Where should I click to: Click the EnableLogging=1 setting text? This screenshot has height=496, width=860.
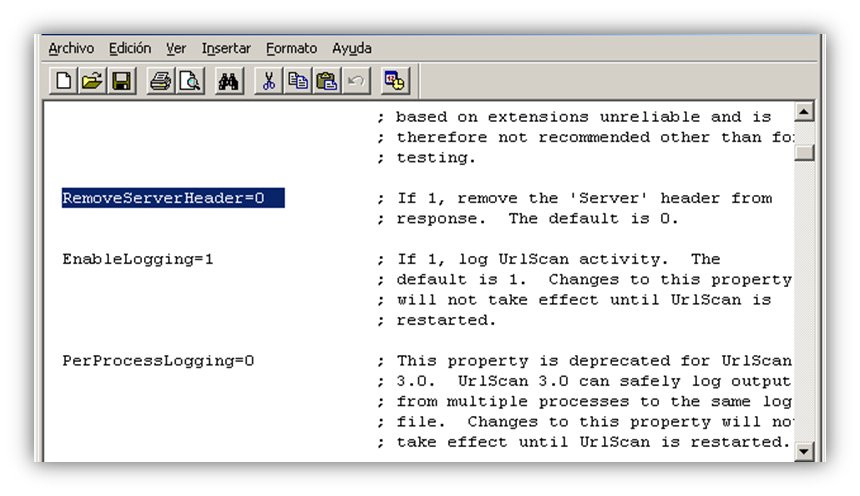point(138,259)
